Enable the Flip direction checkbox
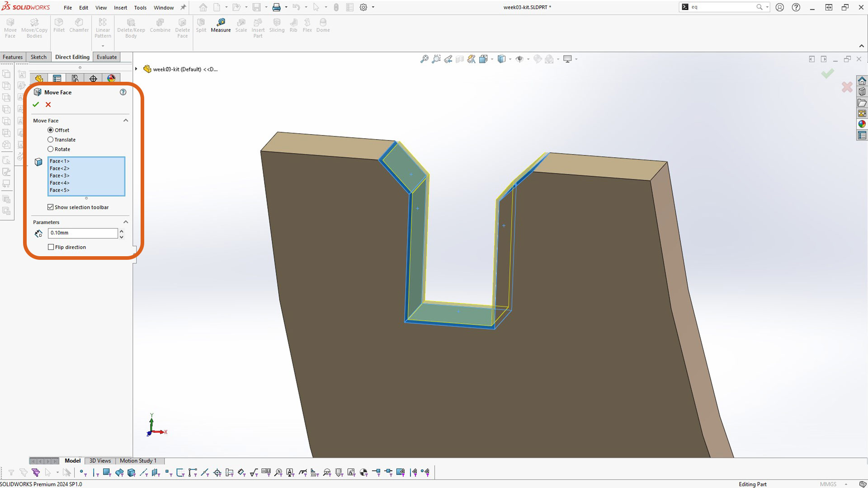This screenshot has height=488, width=868. [x=51, y=247]
